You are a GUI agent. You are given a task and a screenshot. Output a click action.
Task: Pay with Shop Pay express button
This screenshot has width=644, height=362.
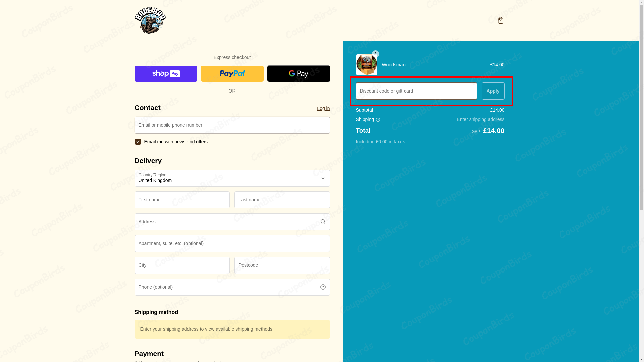pos(166,74)
